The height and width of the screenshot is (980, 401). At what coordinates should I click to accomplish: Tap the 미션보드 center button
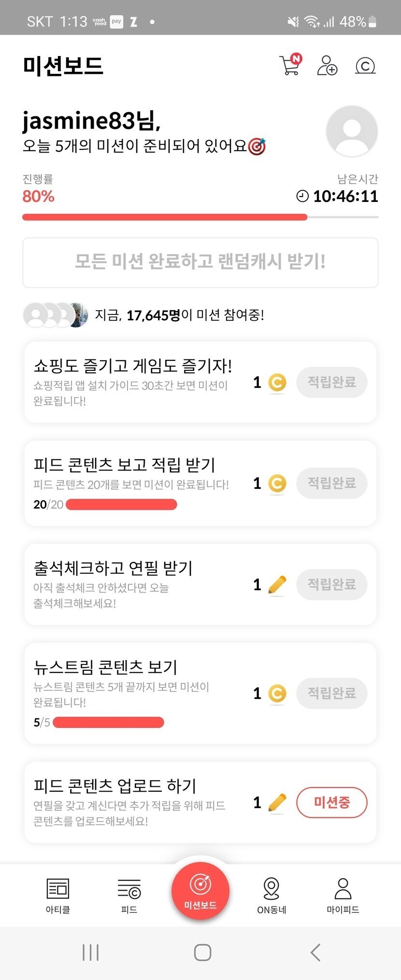[200, 891]
